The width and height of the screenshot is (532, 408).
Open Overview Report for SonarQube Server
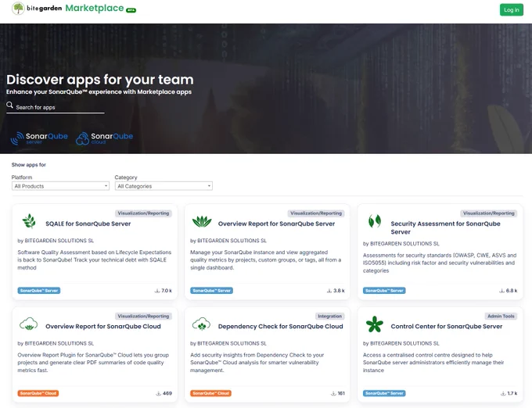pyautogui.click(x=276, y=224)
